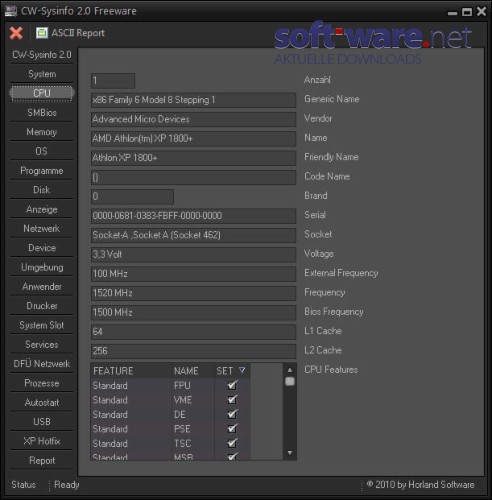Image resolution: width=492 pixels, height=500 pixels.
Task: Click the red X icon in toolbar
Action: tap(16, 33)
